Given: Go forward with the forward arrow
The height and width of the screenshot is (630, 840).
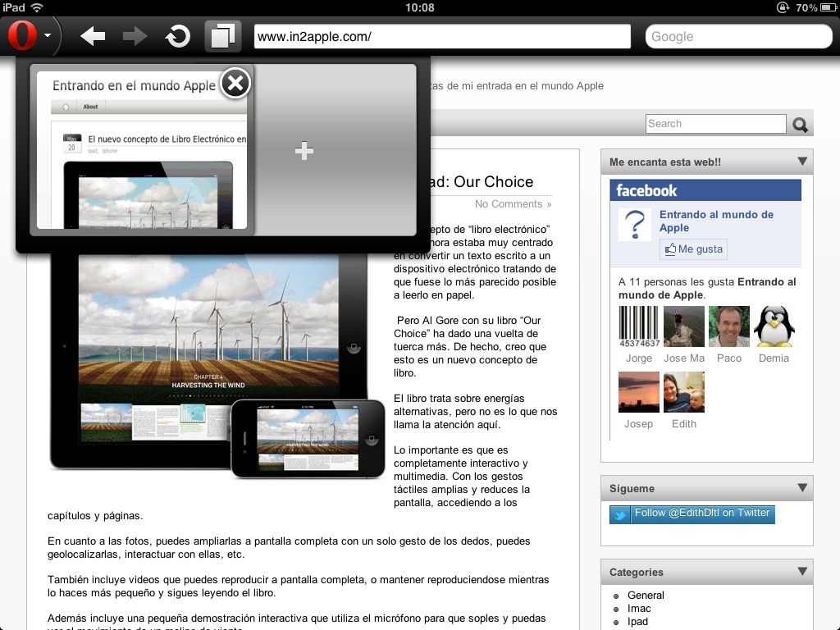Looking at the screenshot, I should coord(135,36).
